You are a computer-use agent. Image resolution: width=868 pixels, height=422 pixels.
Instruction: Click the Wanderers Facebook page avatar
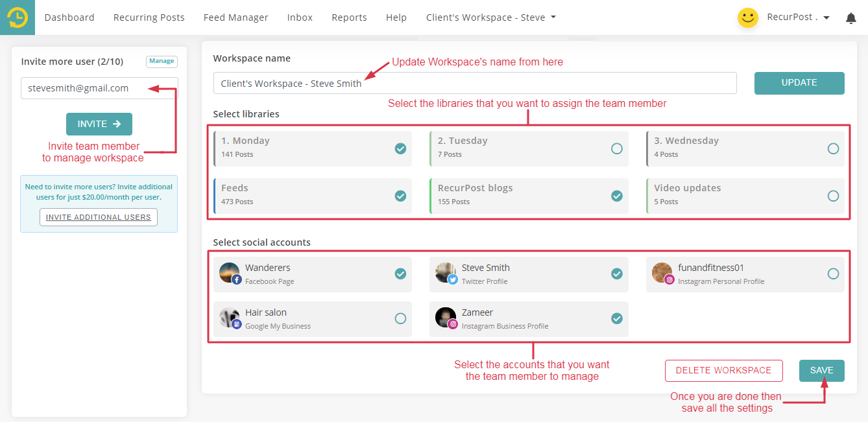tap(229, 273)
